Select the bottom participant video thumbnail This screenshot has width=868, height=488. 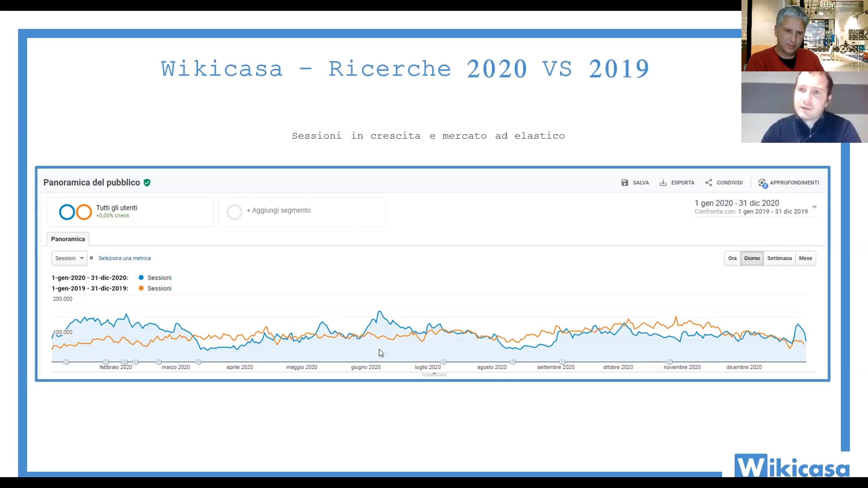click(x=805, y=107)
